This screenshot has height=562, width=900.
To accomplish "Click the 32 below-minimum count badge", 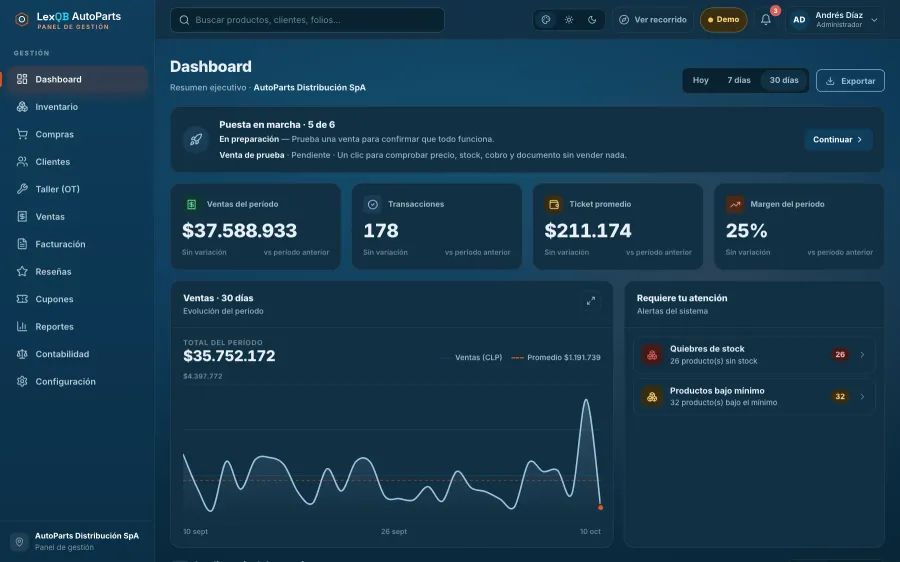I will point(840,397).
